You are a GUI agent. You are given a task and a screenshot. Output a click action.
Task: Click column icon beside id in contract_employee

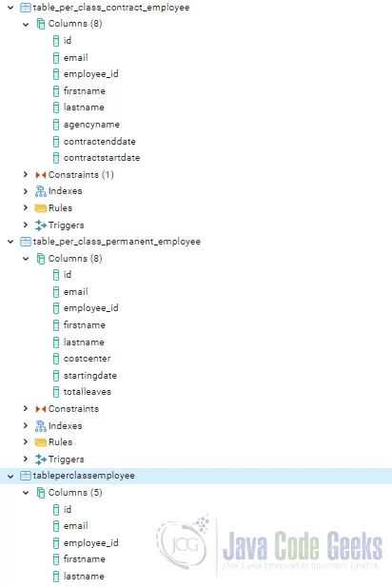click(56, 40)
